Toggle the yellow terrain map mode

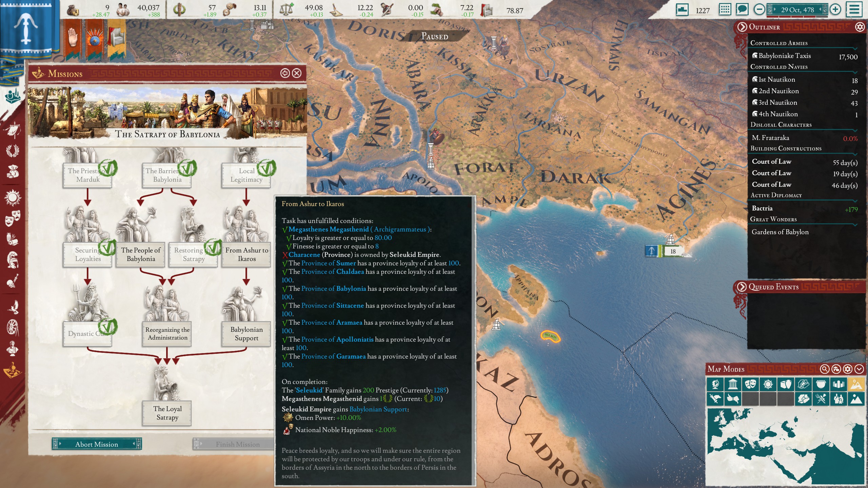pyautogui.click(x=855, y=384)
